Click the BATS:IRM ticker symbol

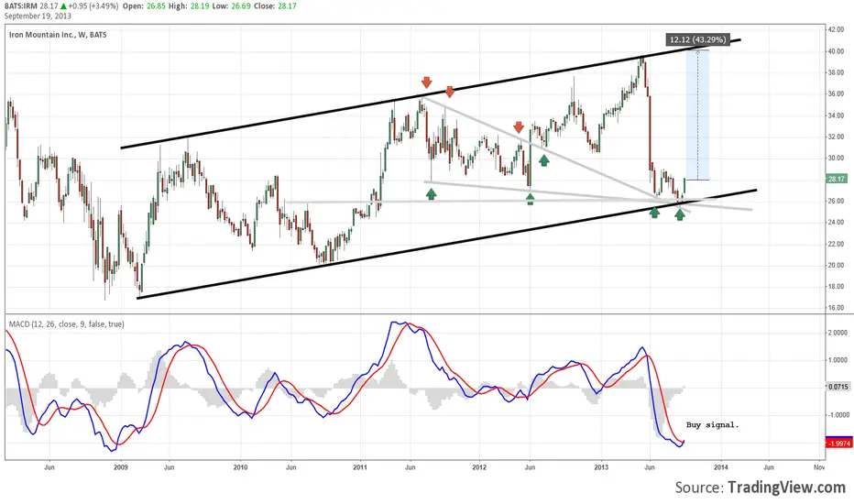coord(21,6)
